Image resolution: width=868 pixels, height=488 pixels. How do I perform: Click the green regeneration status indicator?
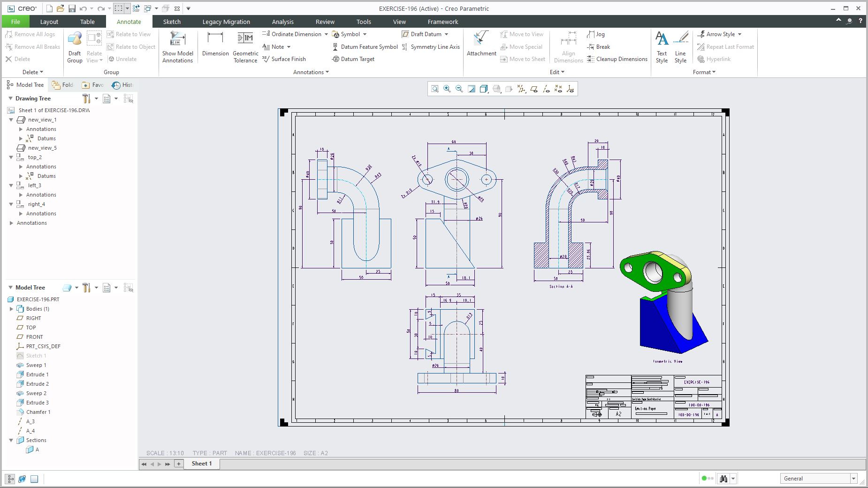click(x=704, y=479)
